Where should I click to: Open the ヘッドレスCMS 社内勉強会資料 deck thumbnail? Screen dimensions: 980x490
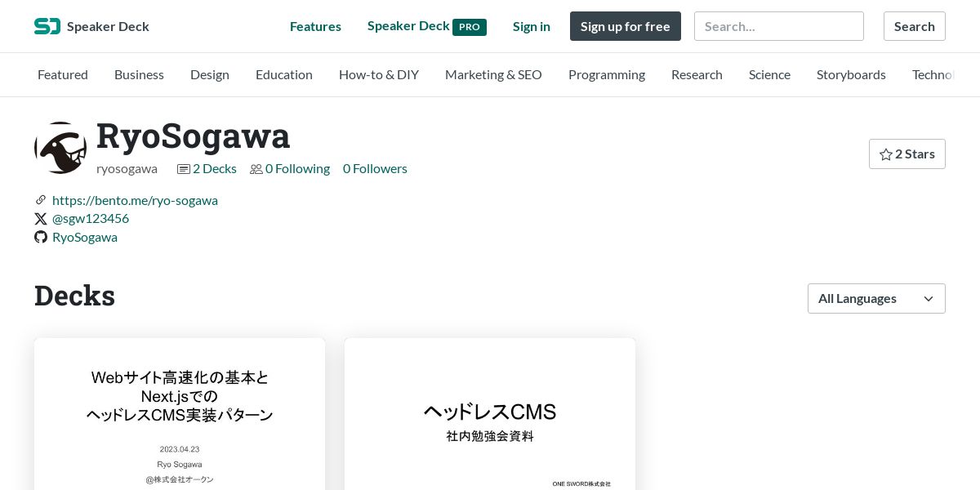point(490,414)
